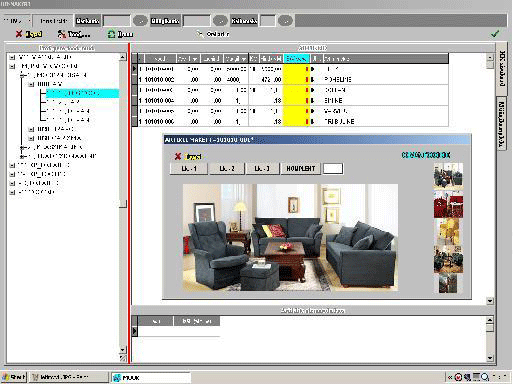Click the magnifier icon in the system tray

(x=485, y=377)
